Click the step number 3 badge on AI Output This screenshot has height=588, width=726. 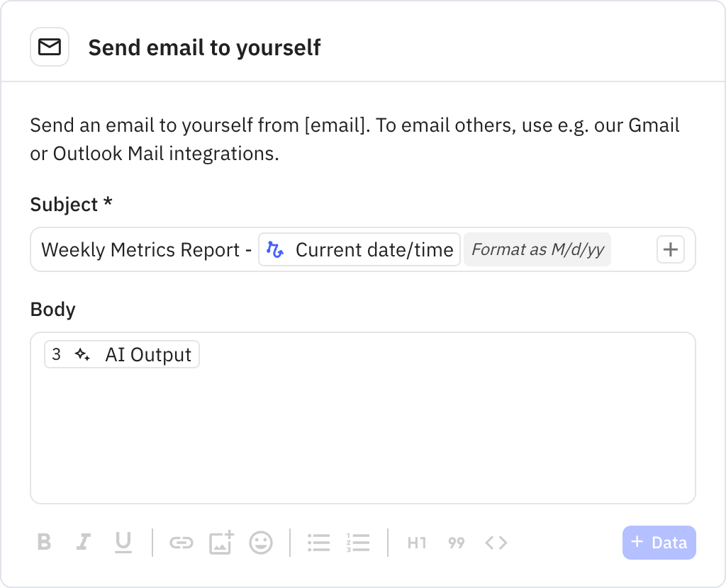coord(57,354)
